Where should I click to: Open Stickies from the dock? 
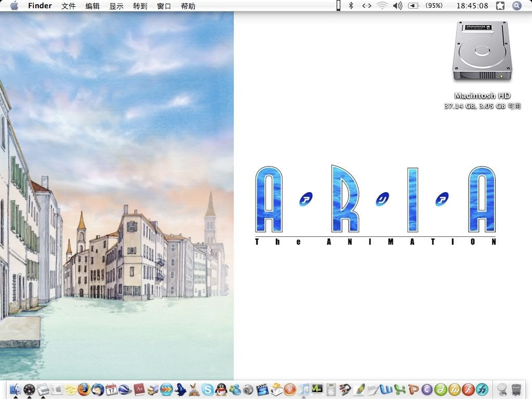(x=71, y=390)
